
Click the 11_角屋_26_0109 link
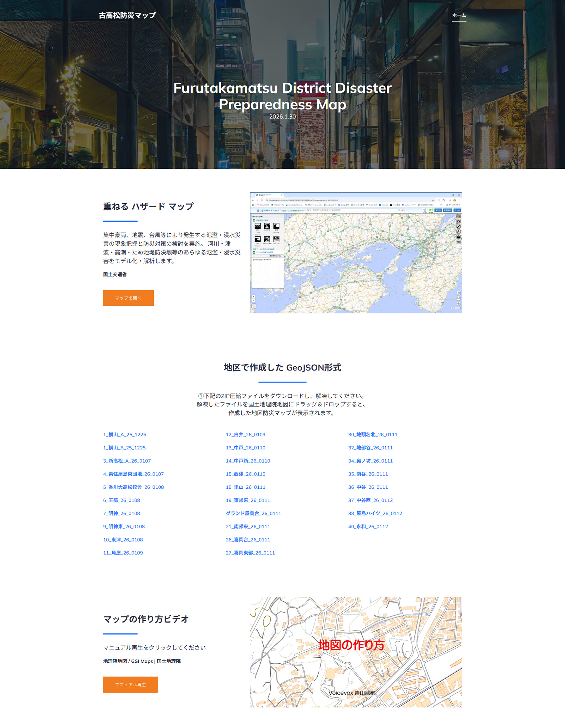[x=123, y=553]
